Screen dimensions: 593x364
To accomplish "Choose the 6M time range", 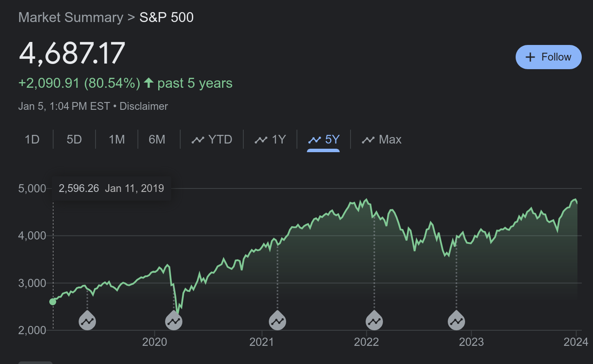I will pos(157,140).
